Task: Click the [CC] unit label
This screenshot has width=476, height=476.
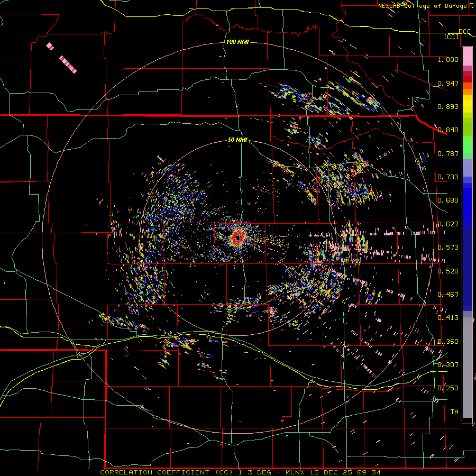Action: (452, 36)
